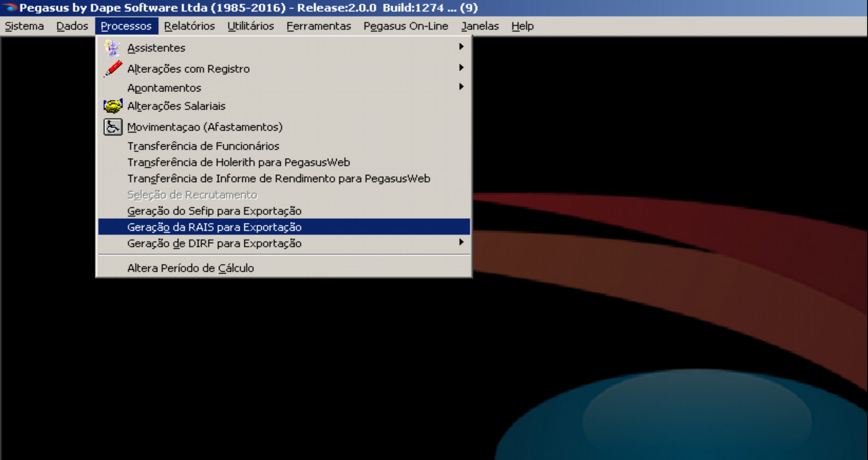Close the open Processos menu

click(x=126, y=26)
